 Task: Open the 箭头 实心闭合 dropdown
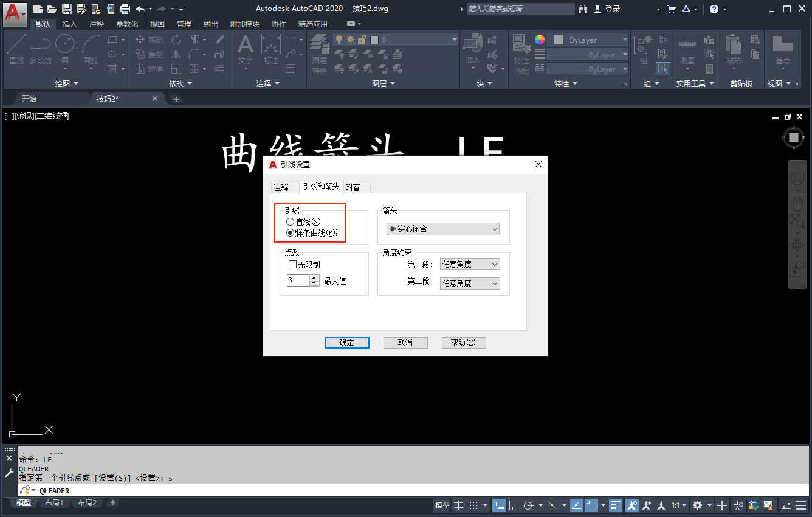coord(443,229)
